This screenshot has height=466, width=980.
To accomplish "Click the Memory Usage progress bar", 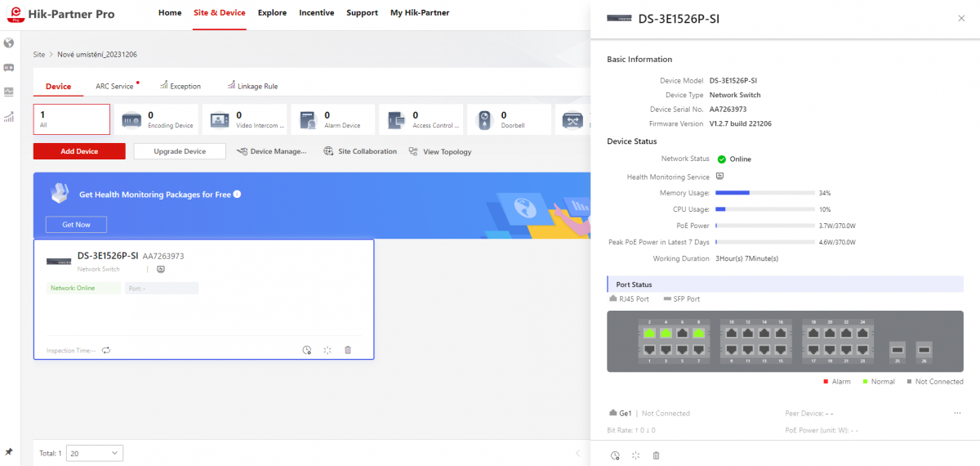I will [764, 193].
